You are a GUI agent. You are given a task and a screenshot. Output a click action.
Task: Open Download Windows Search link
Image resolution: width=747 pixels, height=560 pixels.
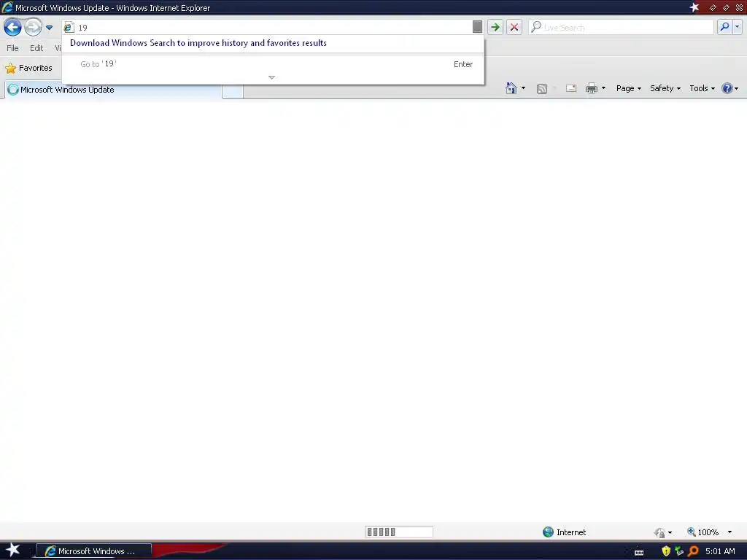click(x=198, y=43)
